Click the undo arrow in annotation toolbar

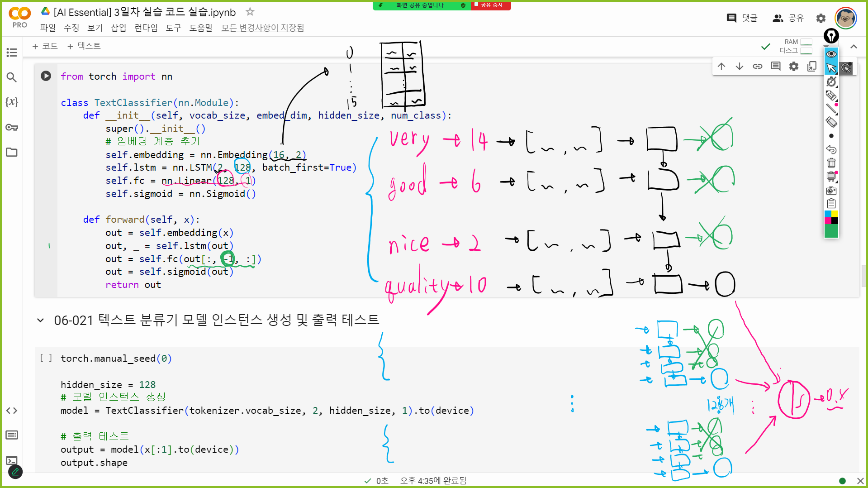coord(831,149)
